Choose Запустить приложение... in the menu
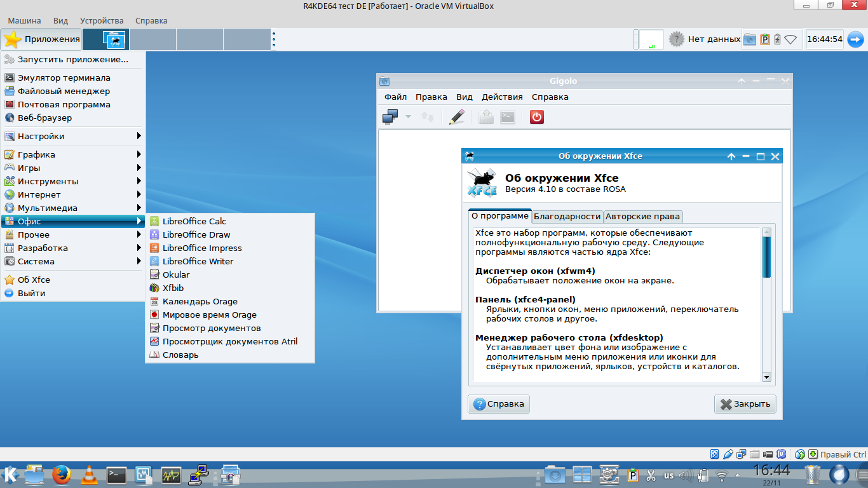 (x=73, y=59)
